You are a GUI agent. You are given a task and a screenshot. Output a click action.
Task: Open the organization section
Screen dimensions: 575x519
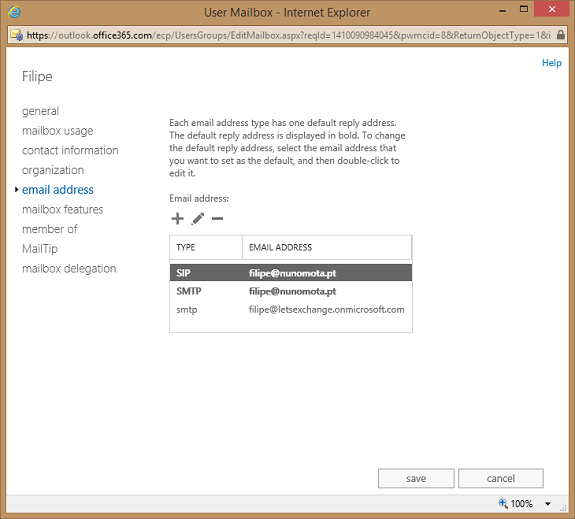point(53,170)
